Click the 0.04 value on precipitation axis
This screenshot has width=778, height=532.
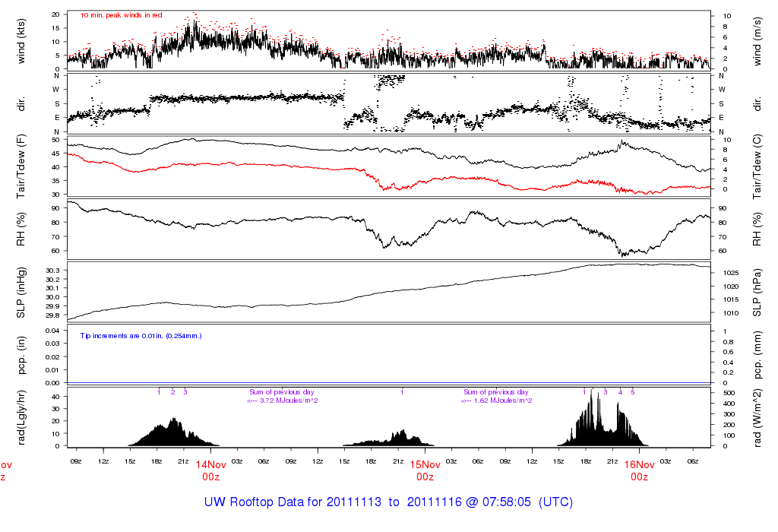click(52, 331)
